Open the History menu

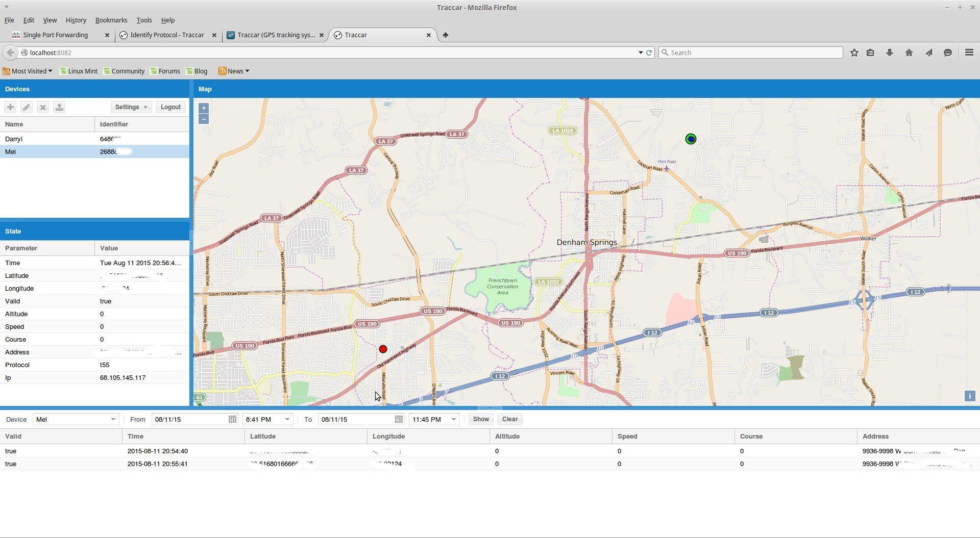76,20
